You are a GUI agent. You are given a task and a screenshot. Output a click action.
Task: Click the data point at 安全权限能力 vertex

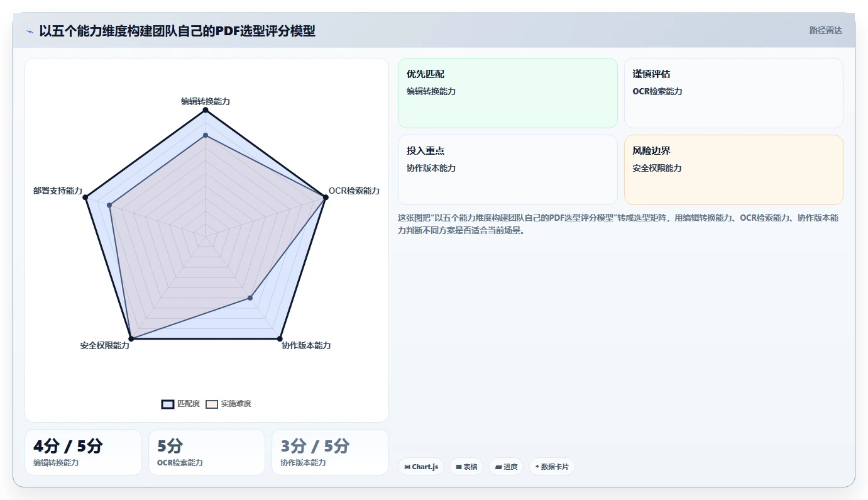pos(131,339)
